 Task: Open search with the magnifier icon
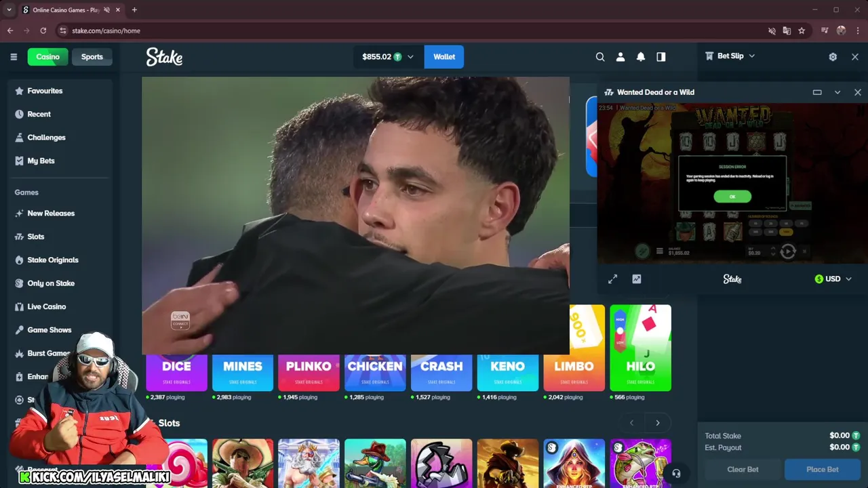(x=600, y=57)
